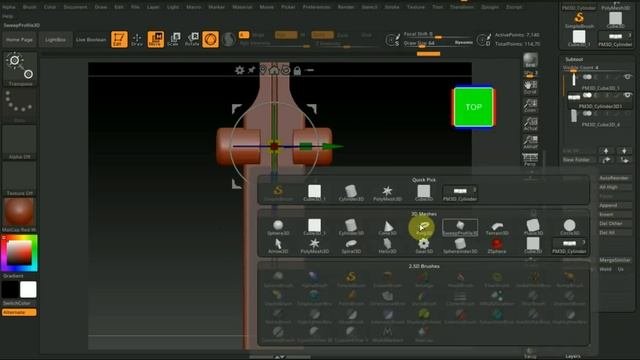
Task: Pick the Plane3D mesh
Action: pos(533,227)
